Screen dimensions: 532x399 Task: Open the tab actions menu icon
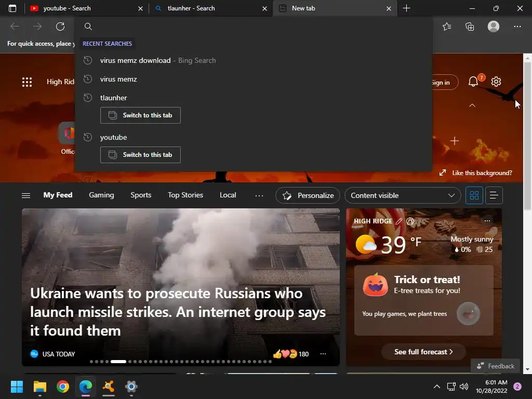coord(12,8)
